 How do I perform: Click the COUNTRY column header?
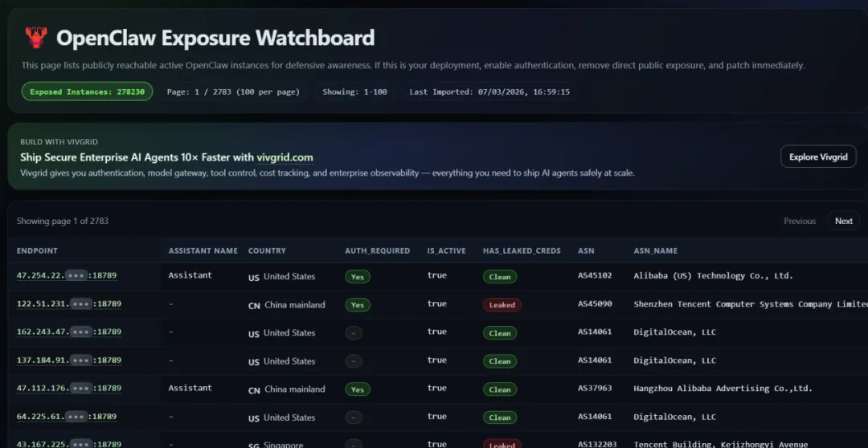[267, 250]
